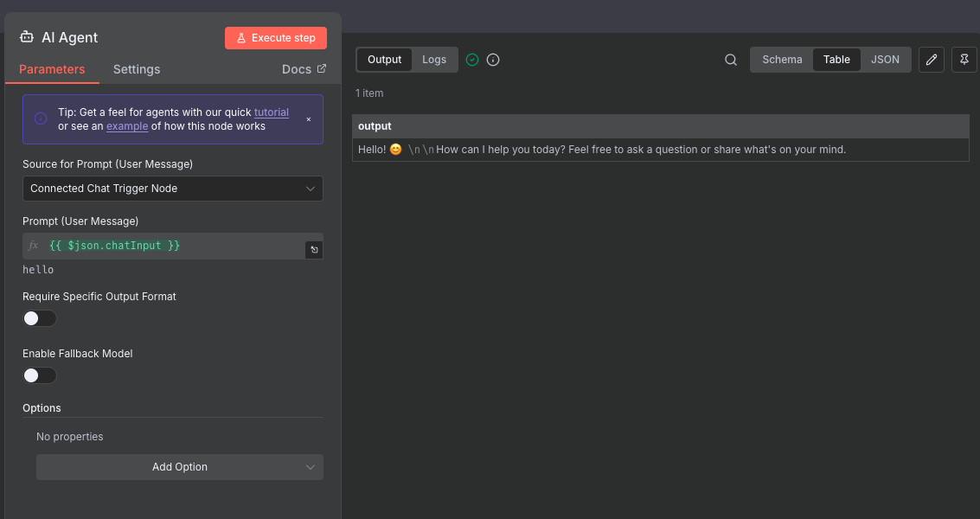Click the 'hello' prompt preview text
The image size is (980, 519).
tap(38, 270)
